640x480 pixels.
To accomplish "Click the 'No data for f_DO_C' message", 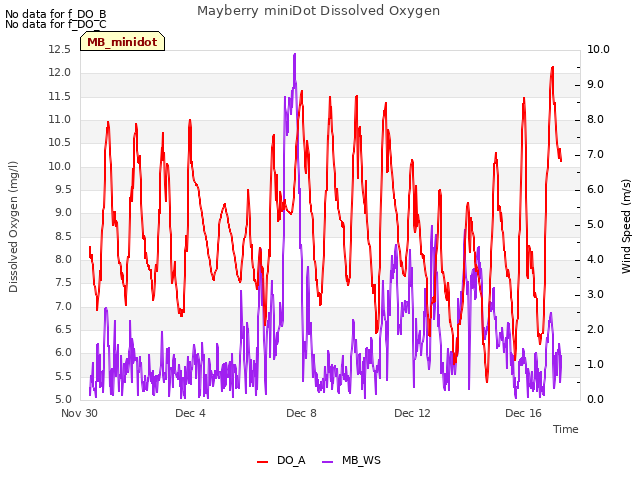I will tap(56, 24).
